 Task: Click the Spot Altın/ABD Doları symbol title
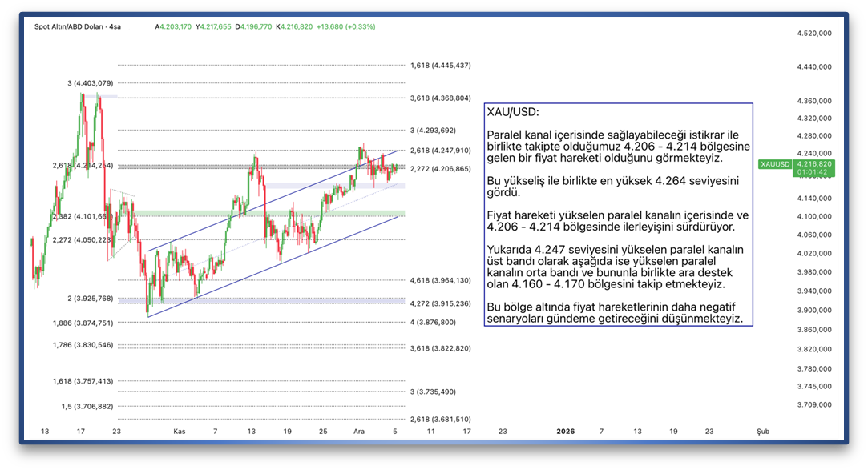(x=76, y=26)
